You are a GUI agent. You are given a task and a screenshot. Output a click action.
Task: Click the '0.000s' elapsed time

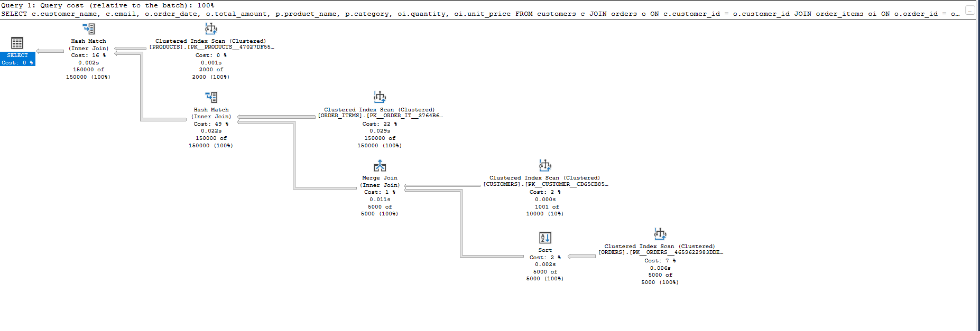point(545,200)
